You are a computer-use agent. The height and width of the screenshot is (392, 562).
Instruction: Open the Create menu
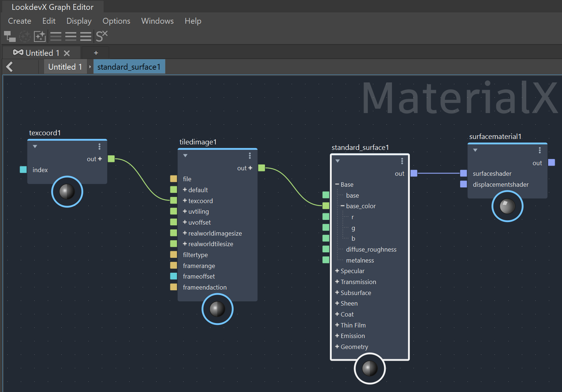pos(20,21)
